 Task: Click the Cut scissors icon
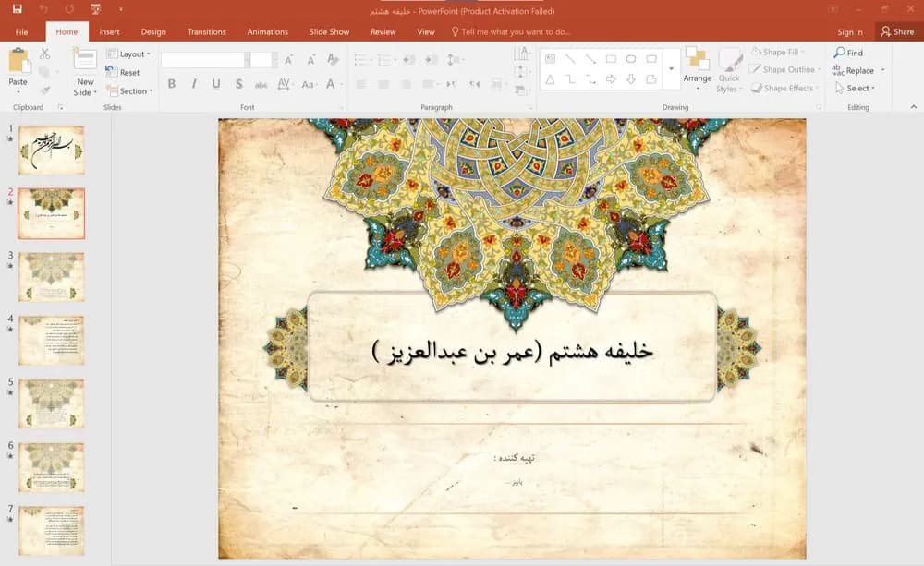44,54
